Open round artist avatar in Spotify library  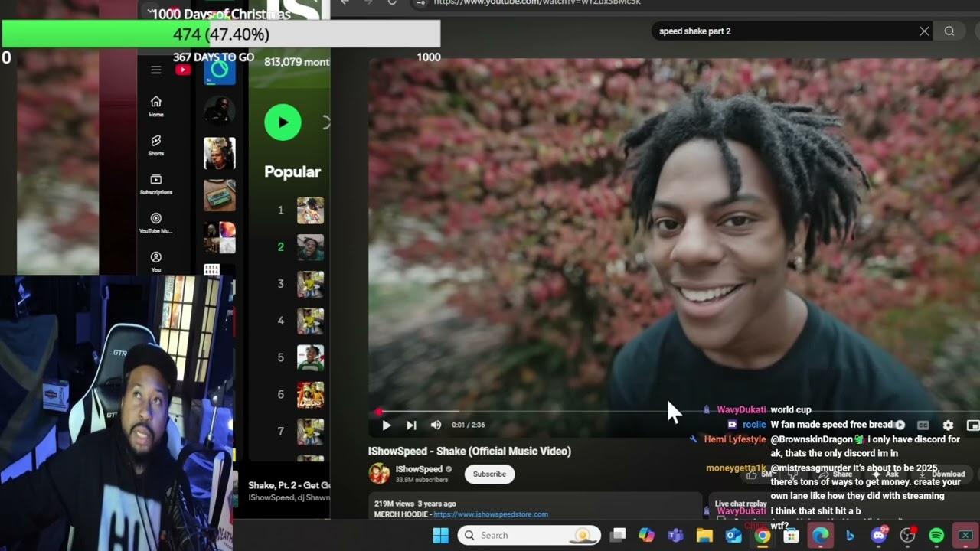coord(220,110)
